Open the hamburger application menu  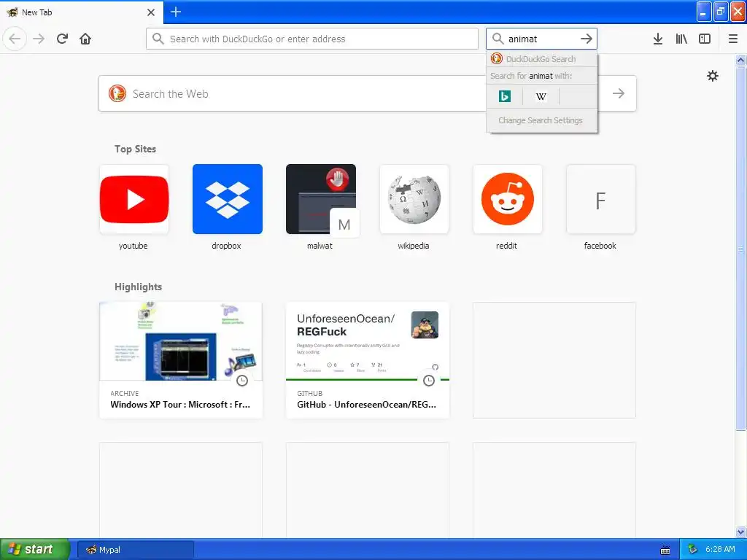pos(732,39)
